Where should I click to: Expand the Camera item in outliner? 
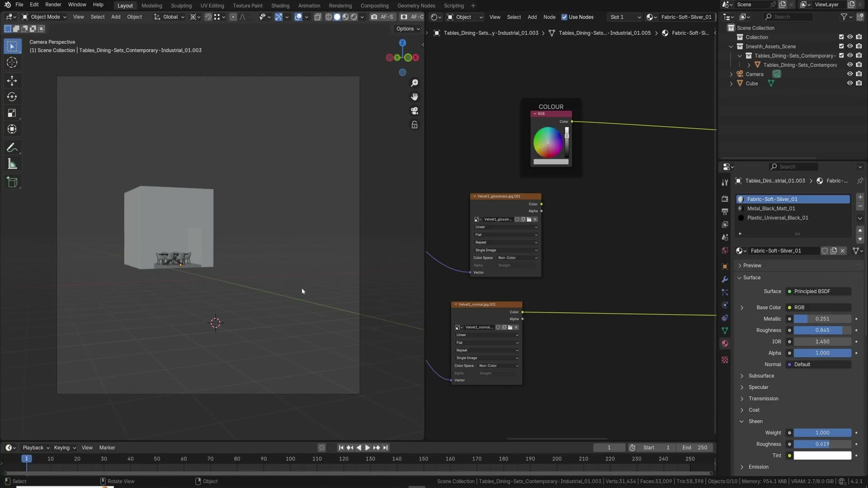[731, 74]
